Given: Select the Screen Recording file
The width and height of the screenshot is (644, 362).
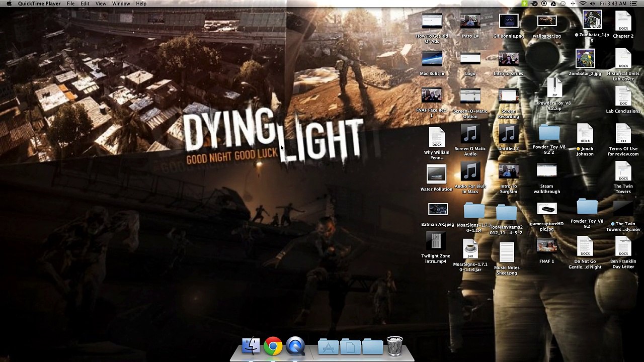Looking at the screenshot, I should coord(508,97).
